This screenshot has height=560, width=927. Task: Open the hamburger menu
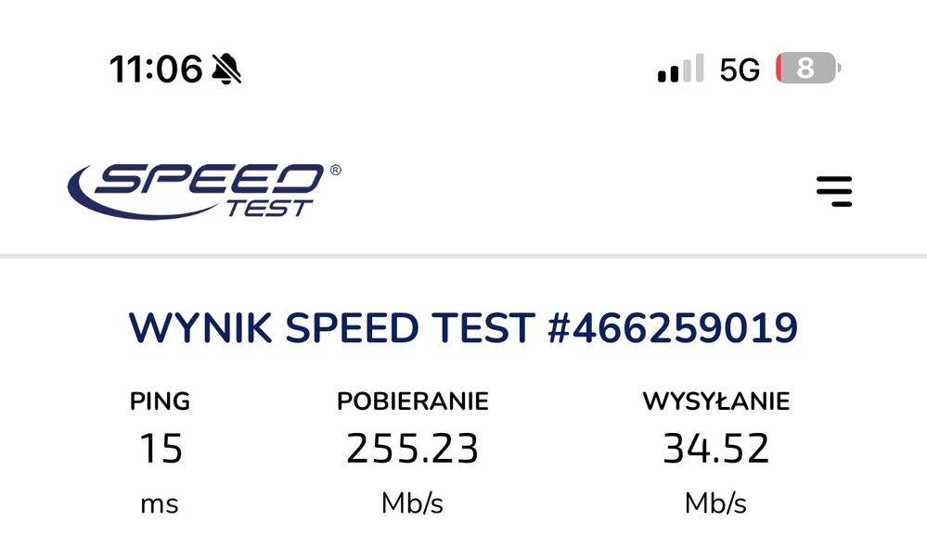coord(833,191)
